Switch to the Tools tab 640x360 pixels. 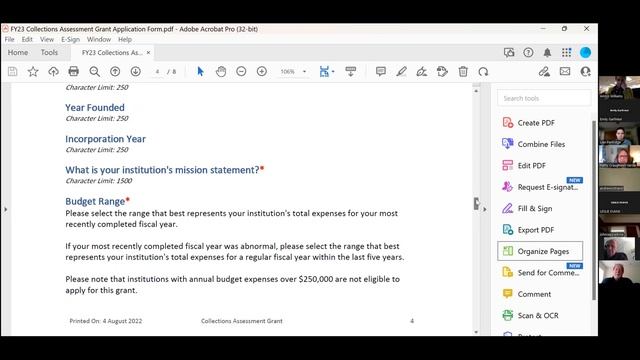pyautogui.click(x=49, y=52)
